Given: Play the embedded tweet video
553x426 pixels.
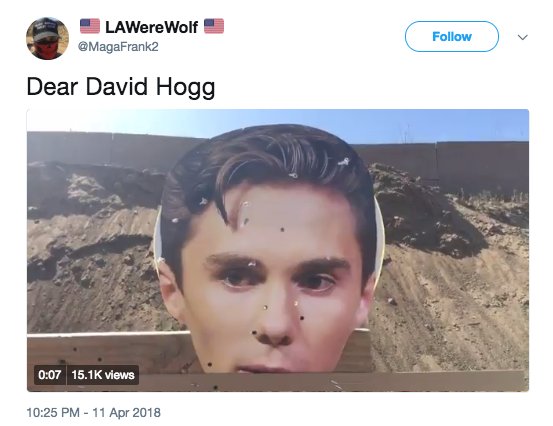Looking at the screenshot, I should tap(278, 250).
